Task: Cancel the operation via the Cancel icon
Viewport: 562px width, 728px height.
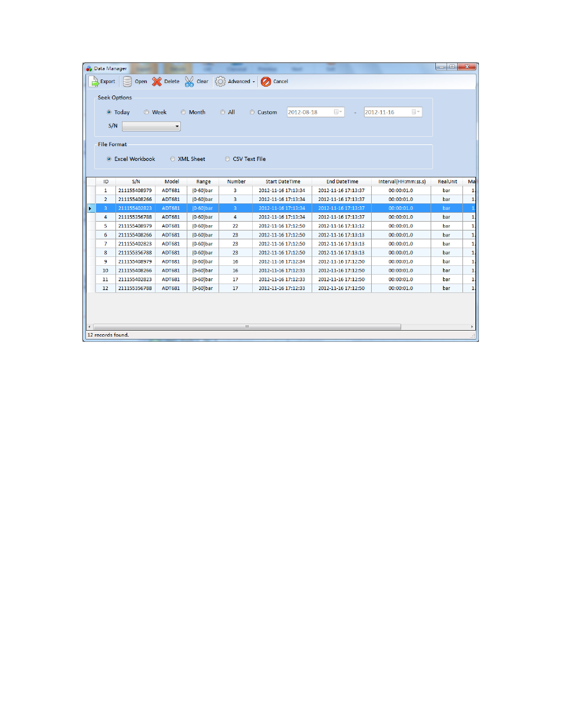Action: tap(266, 82)
